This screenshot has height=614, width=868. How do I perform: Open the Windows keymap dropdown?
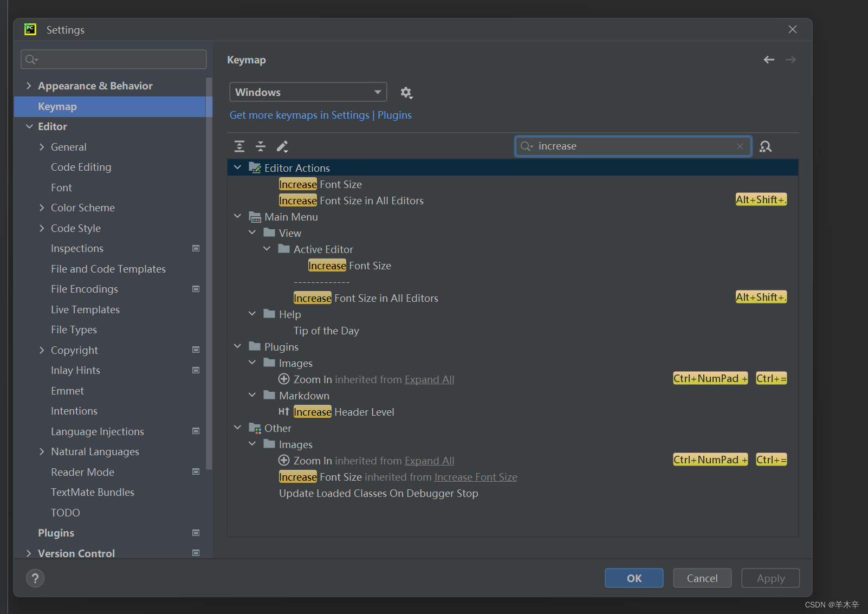tap(308, 92)
